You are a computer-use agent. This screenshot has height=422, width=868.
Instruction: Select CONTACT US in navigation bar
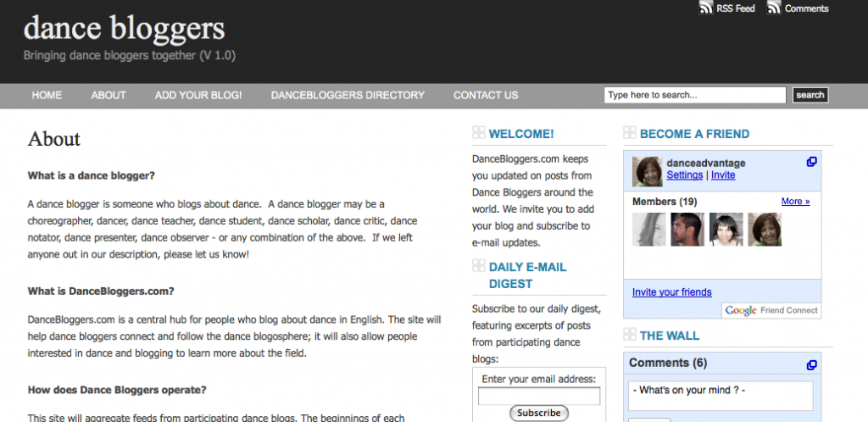coord(486,95)
